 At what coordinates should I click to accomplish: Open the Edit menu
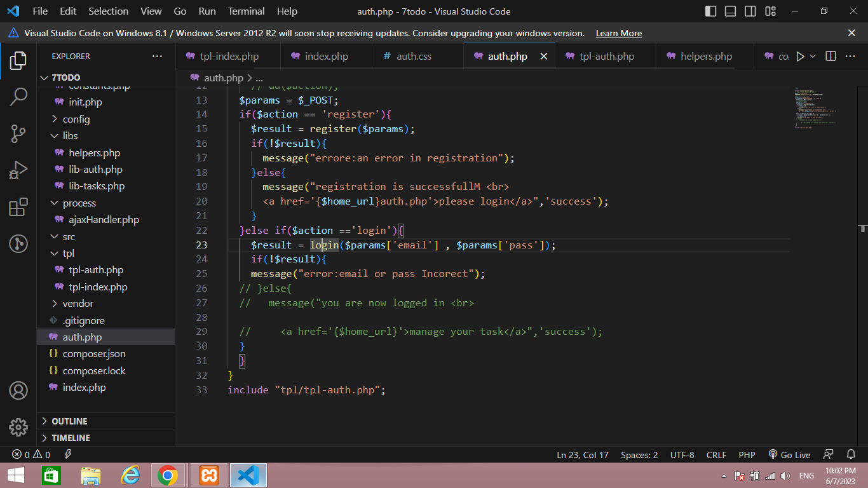coord(68,11)
